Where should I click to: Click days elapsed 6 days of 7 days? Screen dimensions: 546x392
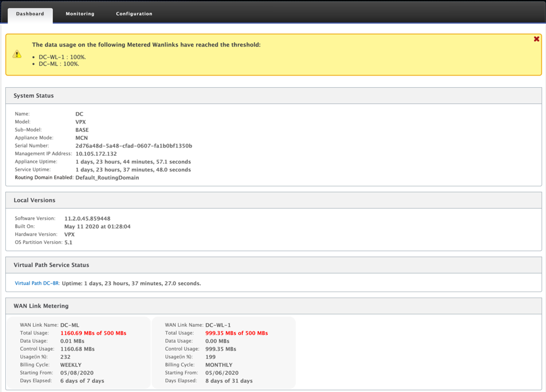(x=82, y=381)
